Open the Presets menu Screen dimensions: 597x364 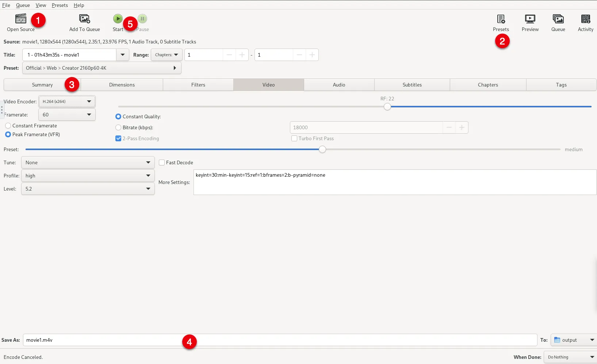(x=60, y=5)
